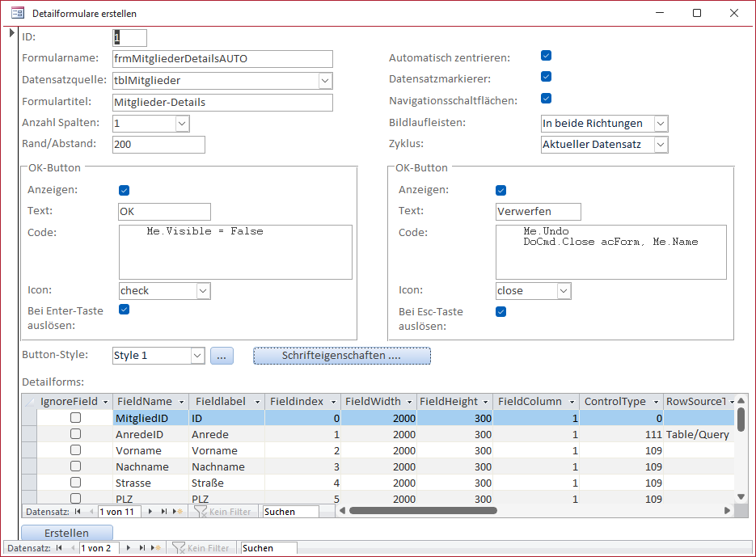Open the FieldName column header filter menu

tap(182, 402)
